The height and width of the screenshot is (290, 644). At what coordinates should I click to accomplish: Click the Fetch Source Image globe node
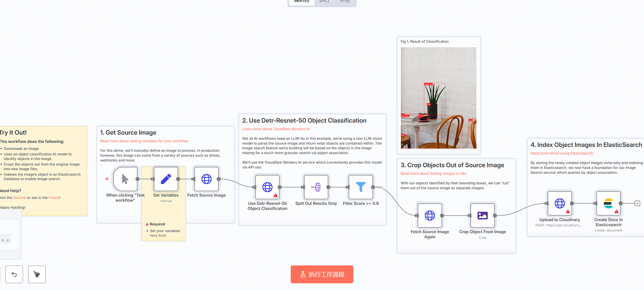pos(206,179)
